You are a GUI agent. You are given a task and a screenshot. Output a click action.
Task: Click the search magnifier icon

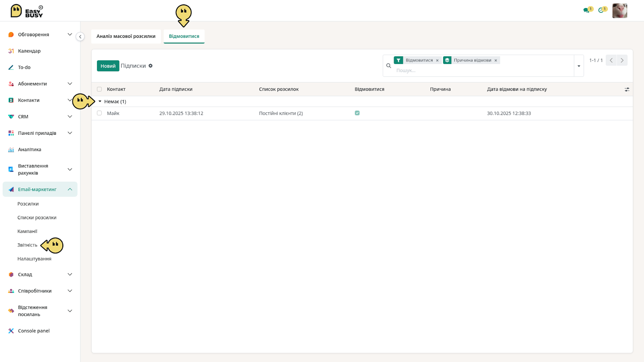pos(388,66)
